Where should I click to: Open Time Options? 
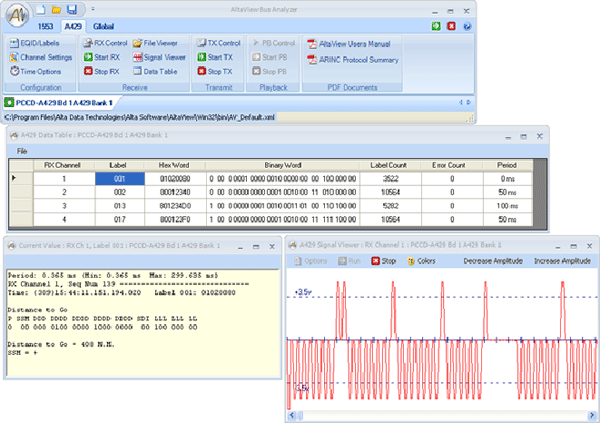[x=38, y=72]
